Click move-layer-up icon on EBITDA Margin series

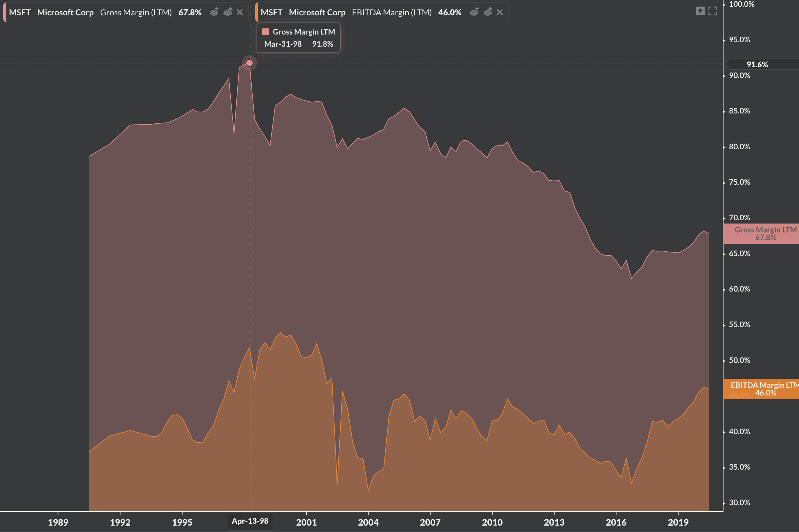pyautogui.click(x=488, y=12)
